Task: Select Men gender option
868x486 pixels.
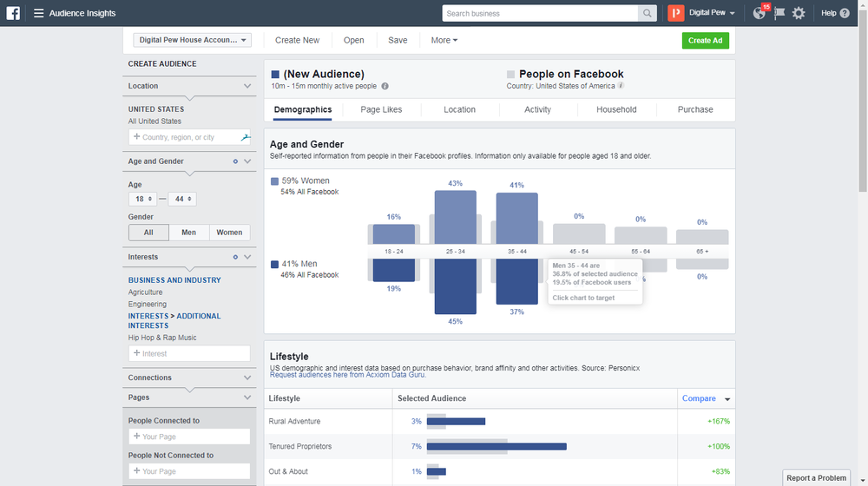Action: 188,233
